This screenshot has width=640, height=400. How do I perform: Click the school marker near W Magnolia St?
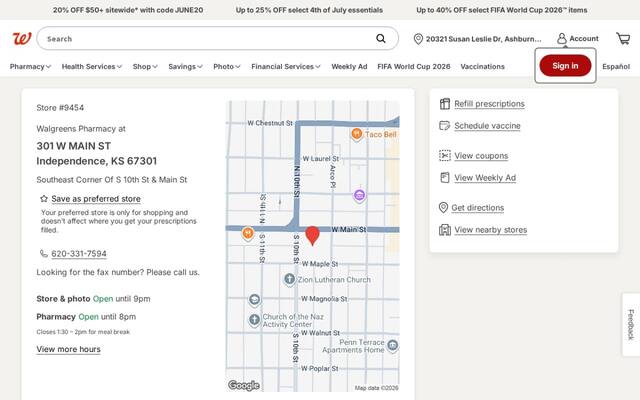(x=254, y=300)
